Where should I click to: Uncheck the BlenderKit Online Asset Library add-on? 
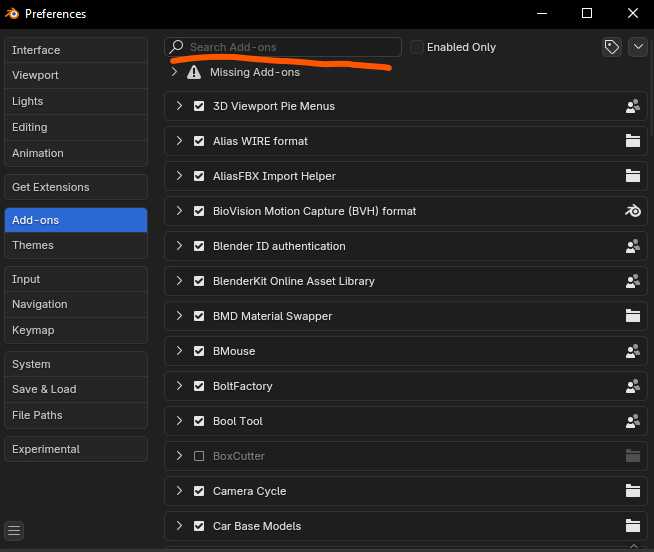point(199,281)
